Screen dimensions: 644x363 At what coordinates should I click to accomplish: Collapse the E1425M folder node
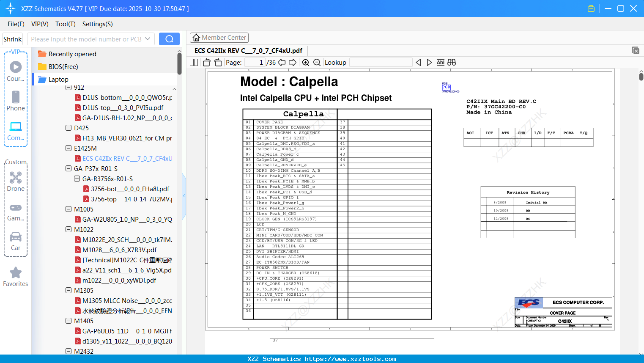point(69,148)
